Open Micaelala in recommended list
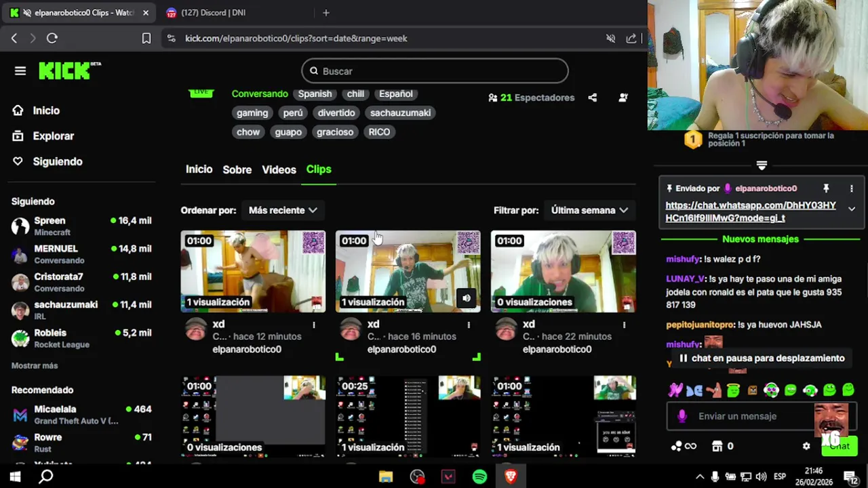Screen dimensions: 868x488 [81, 415]
